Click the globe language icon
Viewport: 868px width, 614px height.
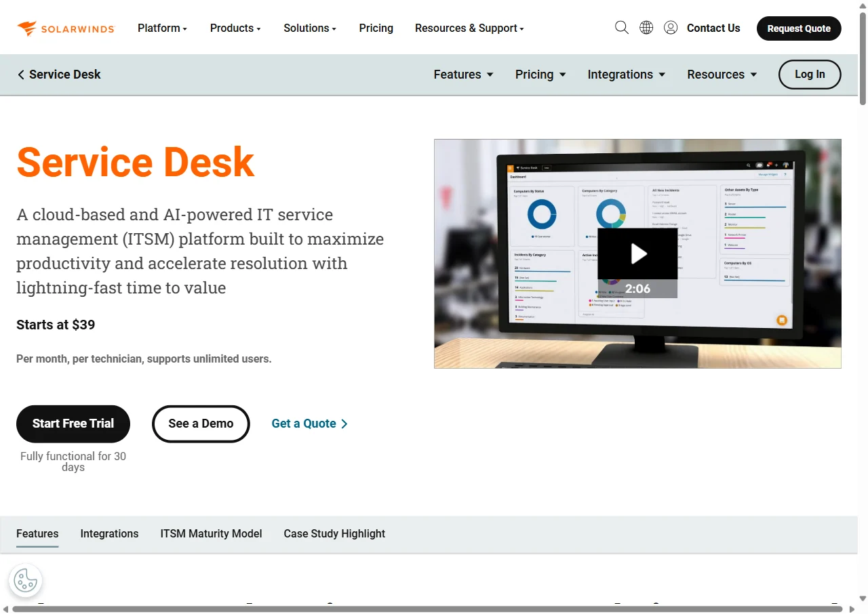point(646,28)
